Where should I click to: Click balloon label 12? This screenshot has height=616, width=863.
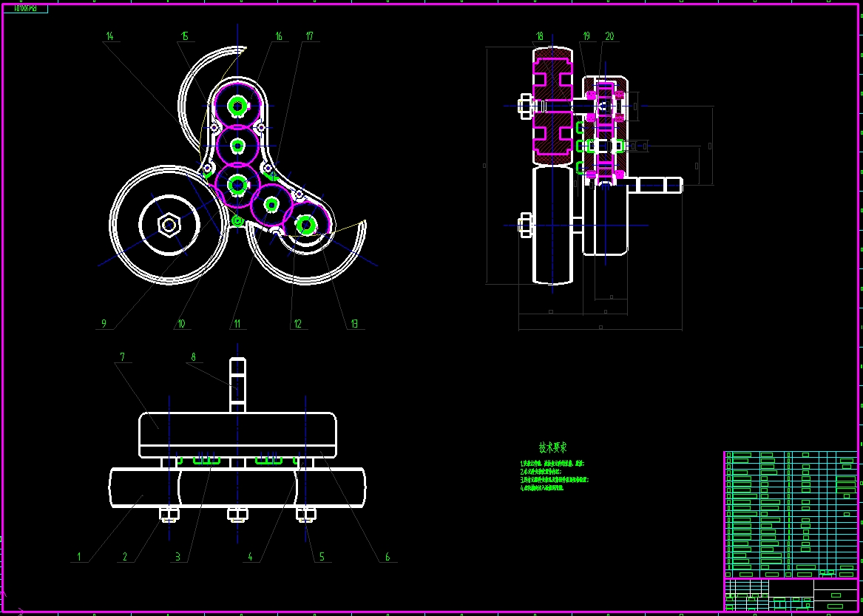(x=298, y=324)
